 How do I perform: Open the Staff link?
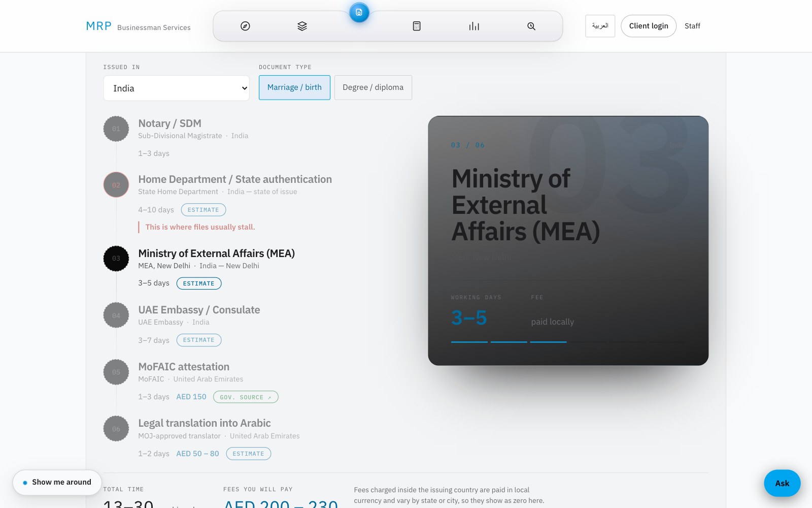[692, 26]
